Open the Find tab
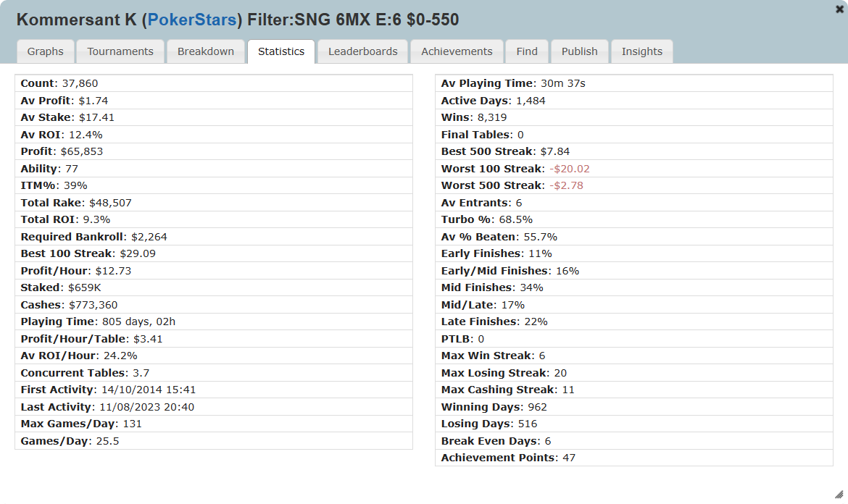Viewport: 848px width, 504px height. [x=527, y=51]
